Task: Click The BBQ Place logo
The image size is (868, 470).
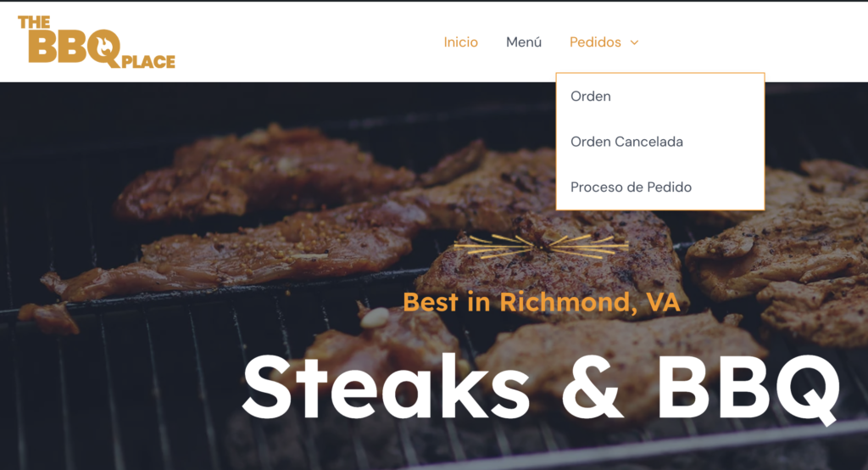Action: pyautogui.click(x=97, y=42)
